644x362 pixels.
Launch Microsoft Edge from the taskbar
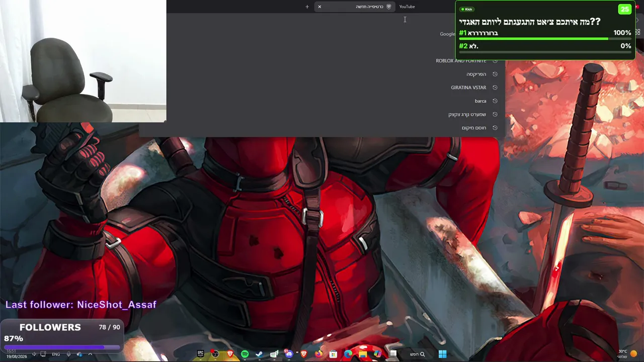pos(348,354)
